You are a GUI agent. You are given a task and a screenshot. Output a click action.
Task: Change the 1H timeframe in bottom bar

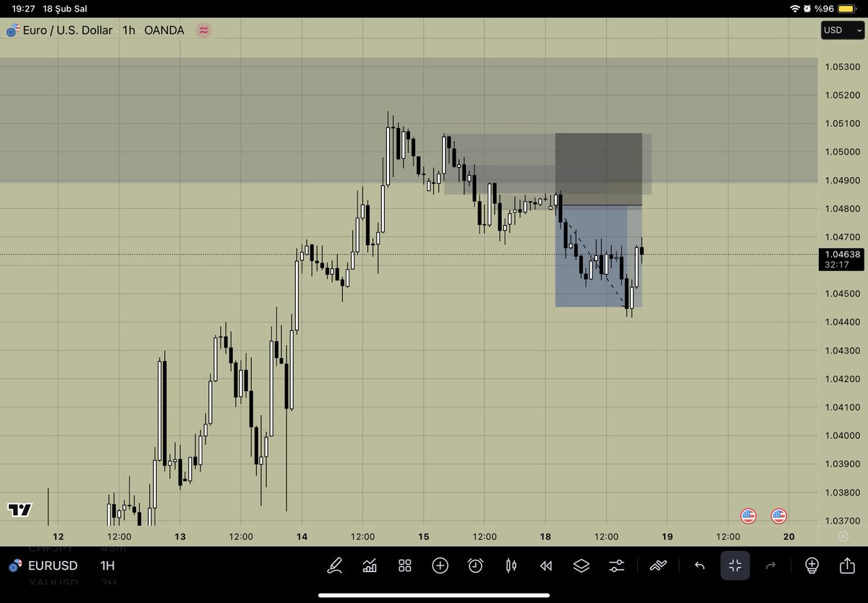pos(107,565)
